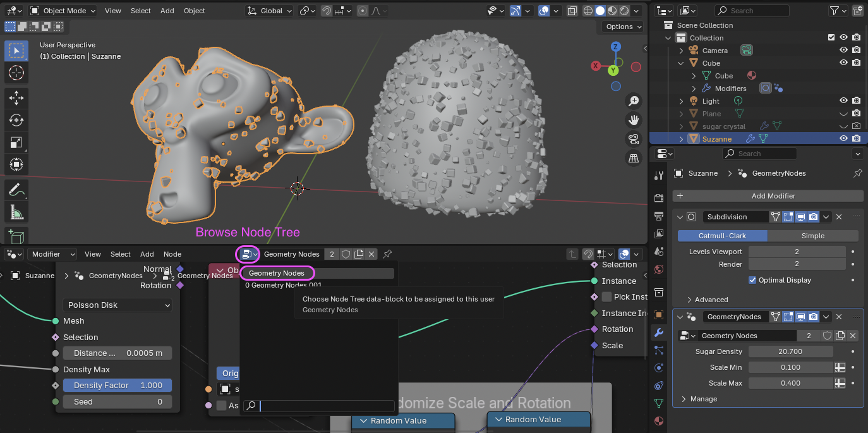Enable the Optimal Display checkbox

(752, 280)
